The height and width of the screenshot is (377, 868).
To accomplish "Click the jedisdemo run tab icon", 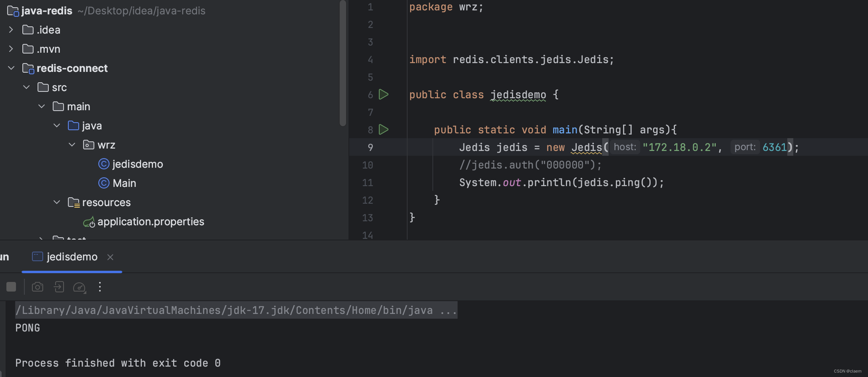I will coord(38,256).
